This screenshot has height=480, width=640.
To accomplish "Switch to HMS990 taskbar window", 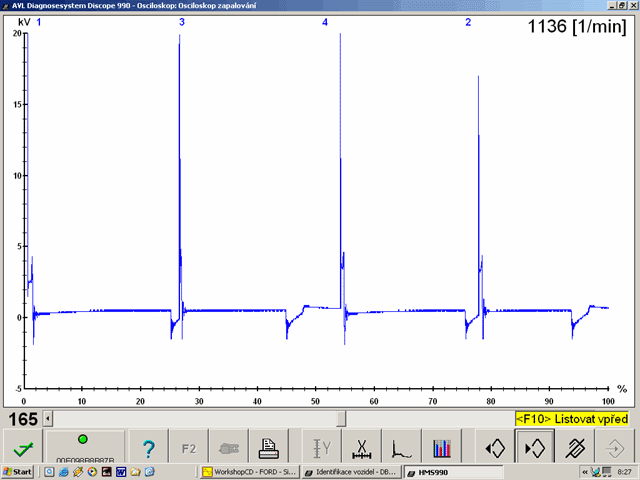I will pos(453,472).
